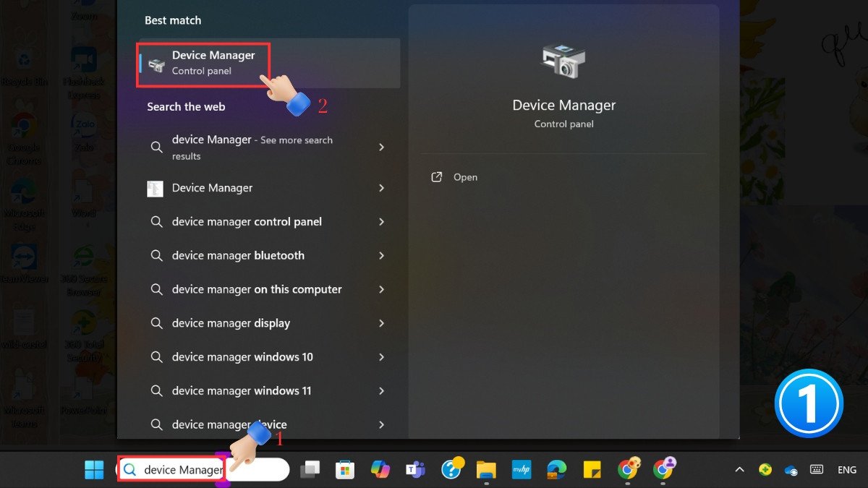Image resolution: width=868 pixels, height=488 pixels.
Task: Launch Microsoft Store from the taskbar
Action: click(345, 469)
